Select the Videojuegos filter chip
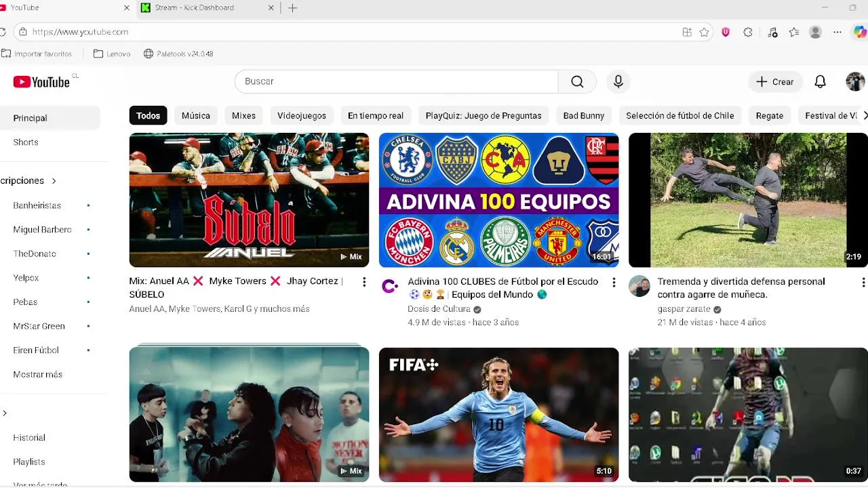Image resolution: width=868 pixels, height=488 pixels. coord(302,116)
